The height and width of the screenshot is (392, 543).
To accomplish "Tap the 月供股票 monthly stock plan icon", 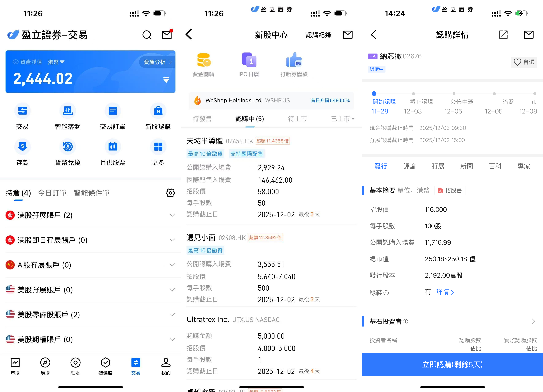I will pyautogui.click(x=113, y=147).
